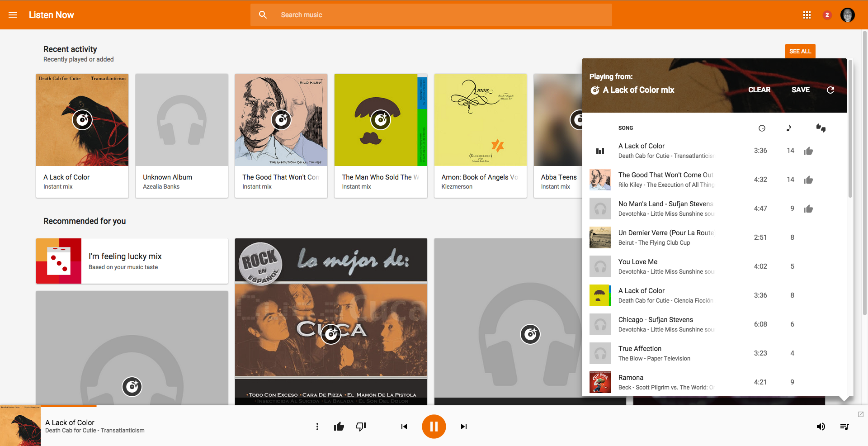This screenshot has width=868, height=446.
Task: Skip to next track
Action: pos(464,427)
